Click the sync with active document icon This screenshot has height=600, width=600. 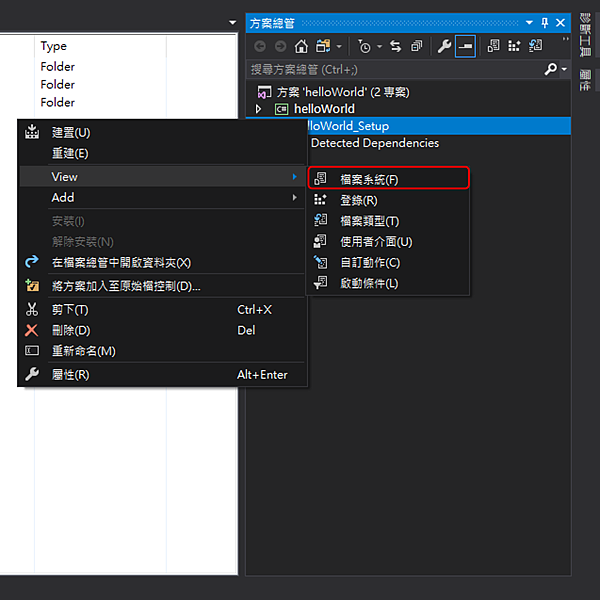(x=396, y=46)
